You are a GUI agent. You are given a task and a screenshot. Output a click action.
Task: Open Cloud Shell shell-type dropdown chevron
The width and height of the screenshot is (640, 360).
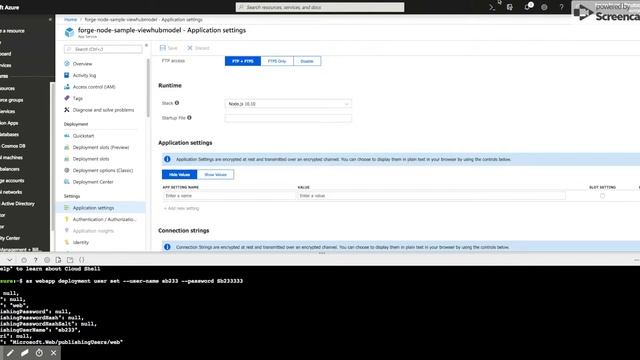pos(9,260)
